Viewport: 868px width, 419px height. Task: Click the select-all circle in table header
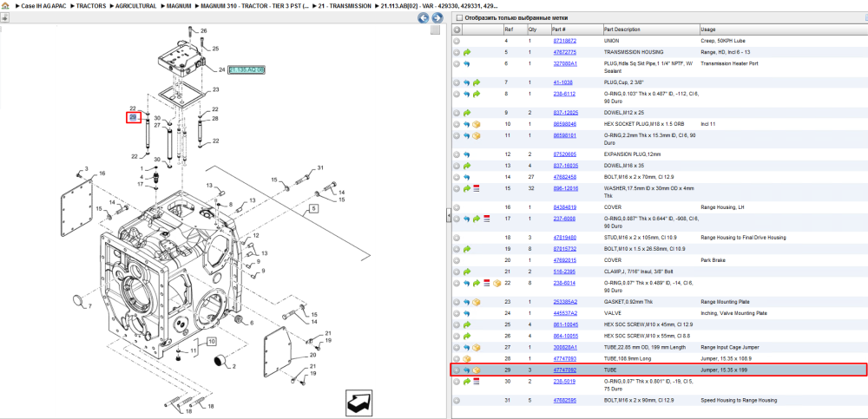457,29
